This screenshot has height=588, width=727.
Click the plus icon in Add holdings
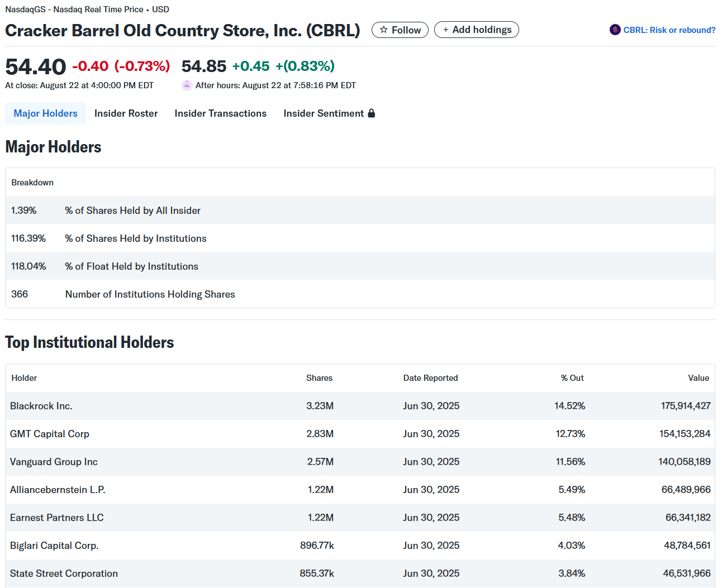tap(445, 30)
